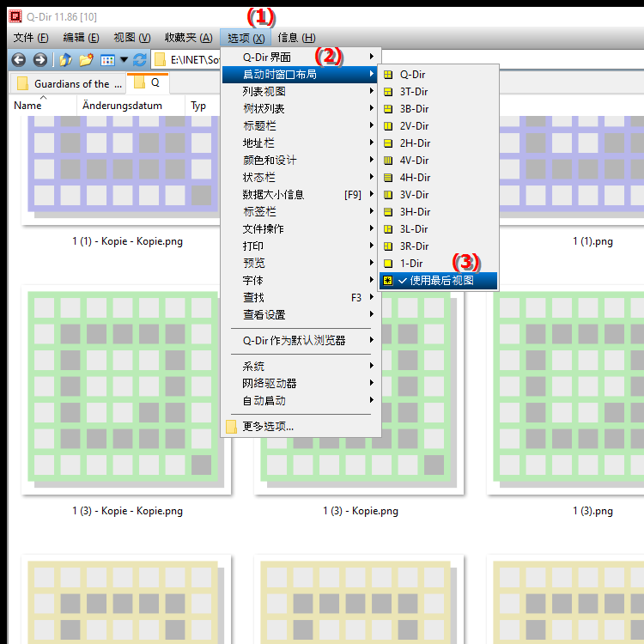Open the 文件 (F) menu
This screenshot has width=644, height=644.
point(31,38)
